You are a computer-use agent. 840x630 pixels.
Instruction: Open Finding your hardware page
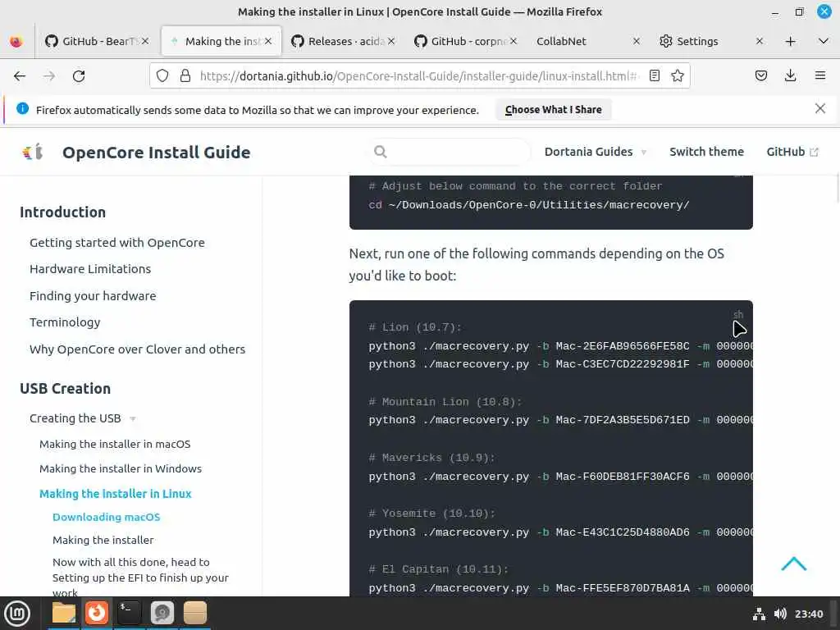tap(93, 295)
